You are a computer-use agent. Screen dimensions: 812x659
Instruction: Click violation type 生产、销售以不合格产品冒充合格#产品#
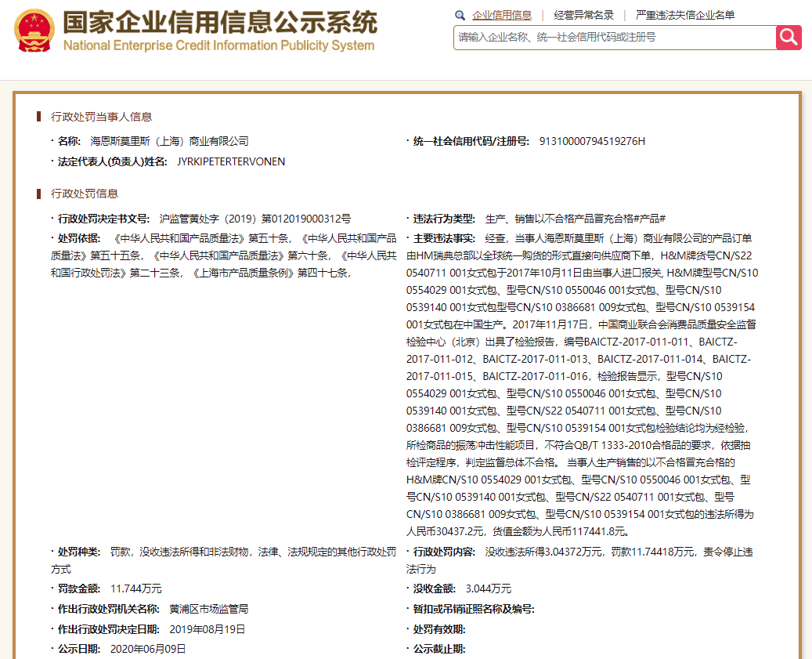click(x=576, y=219)
